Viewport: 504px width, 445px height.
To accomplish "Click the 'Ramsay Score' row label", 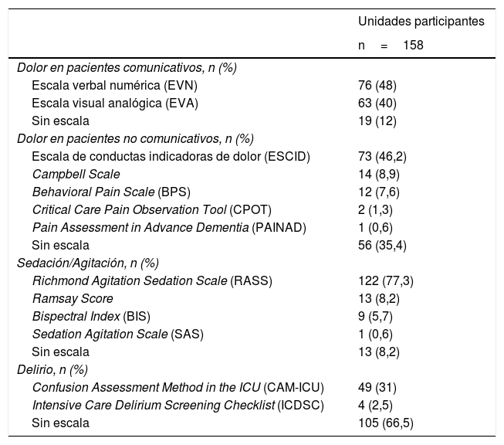I will (73, 299).
